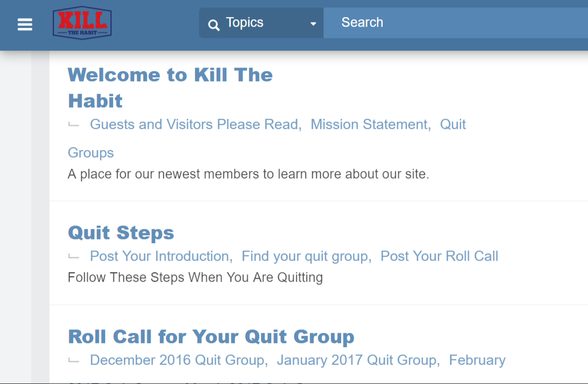Open January 2017 Quit Group

[x=358, y=360]
